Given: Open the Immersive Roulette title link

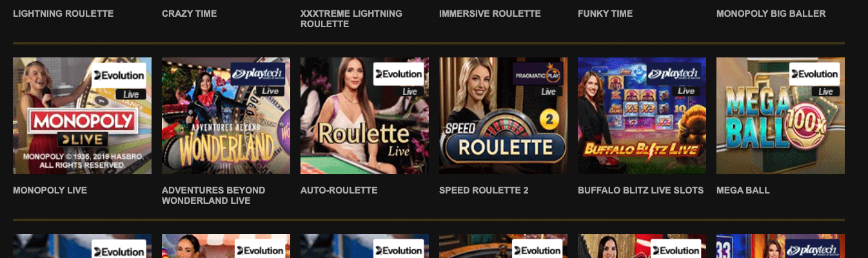Looking at the screenshot, I should (490, 14).
